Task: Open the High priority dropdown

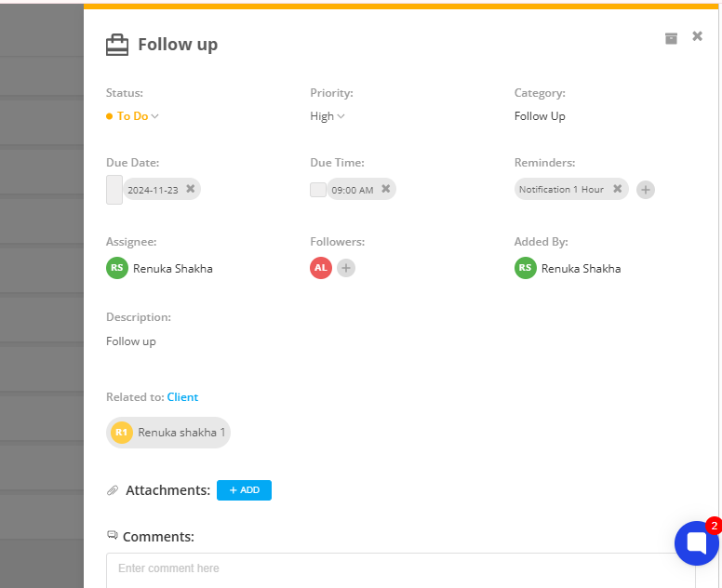Action: pyautogui.click(x=328, y=116)
